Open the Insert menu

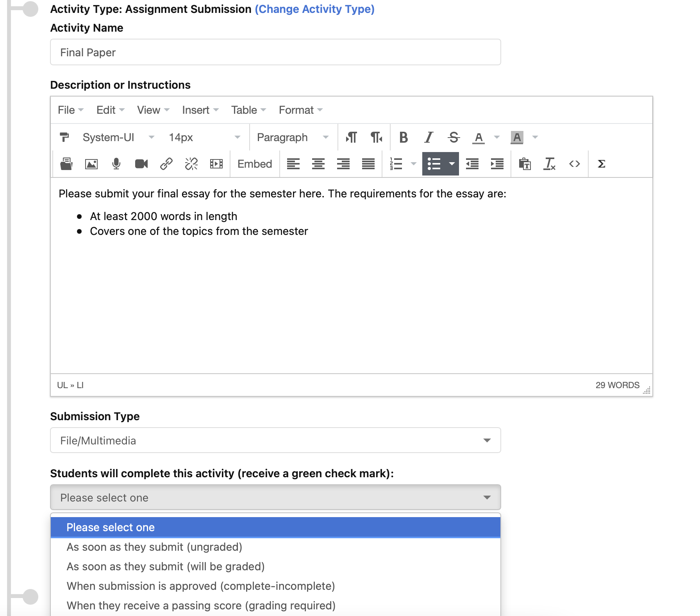tap(200, 110)
